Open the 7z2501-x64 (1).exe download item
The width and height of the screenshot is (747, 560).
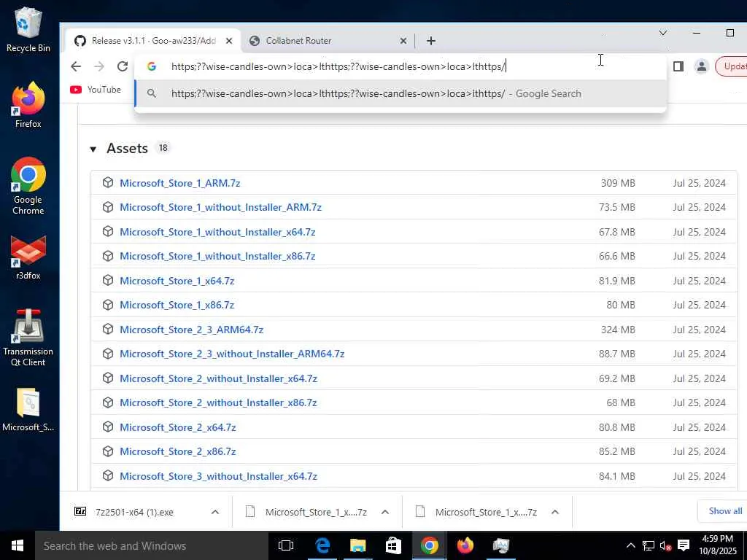[x=134, y=513]
